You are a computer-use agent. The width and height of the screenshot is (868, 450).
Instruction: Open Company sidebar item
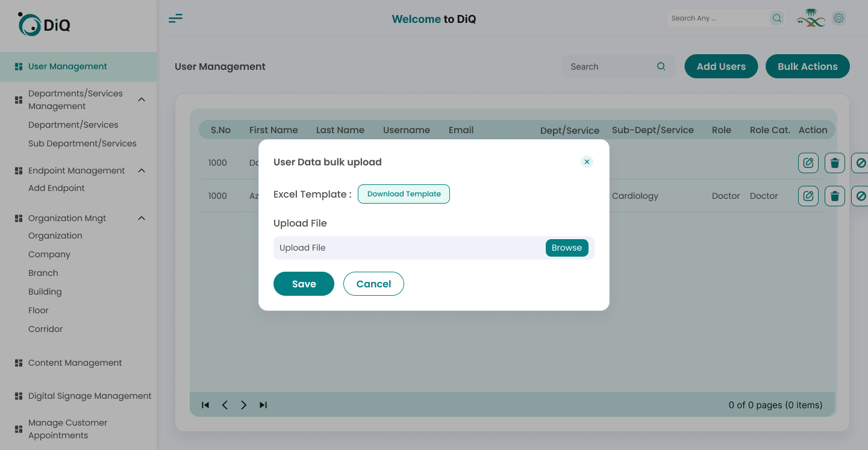click(49, 254)
